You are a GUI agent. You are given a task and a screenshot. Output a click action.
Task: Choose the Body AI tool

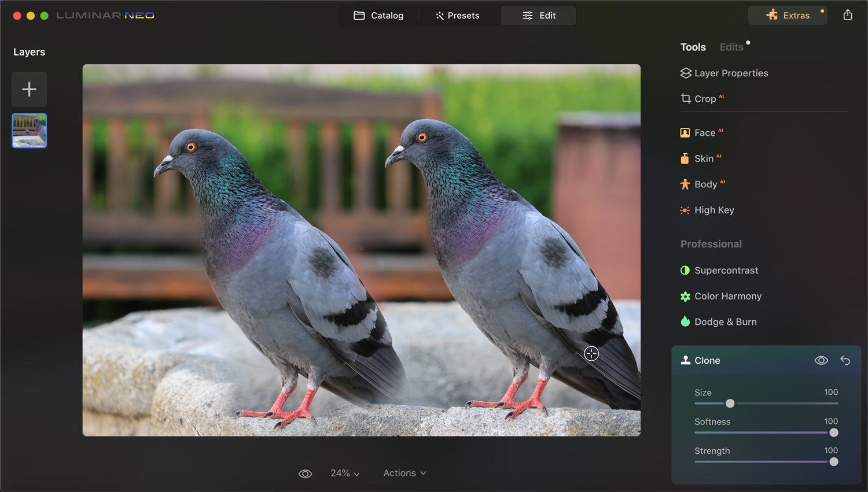pos(705,184)
